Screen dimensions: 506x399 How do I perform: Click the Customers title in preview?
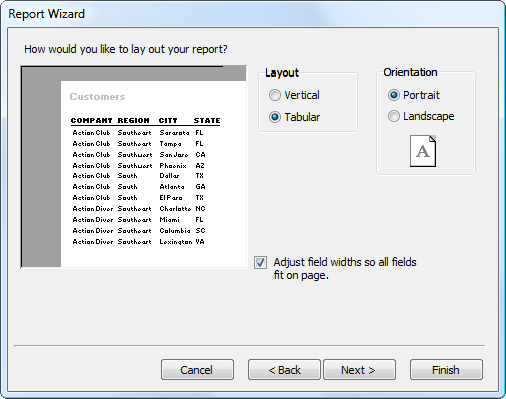(x=97, y=97)
